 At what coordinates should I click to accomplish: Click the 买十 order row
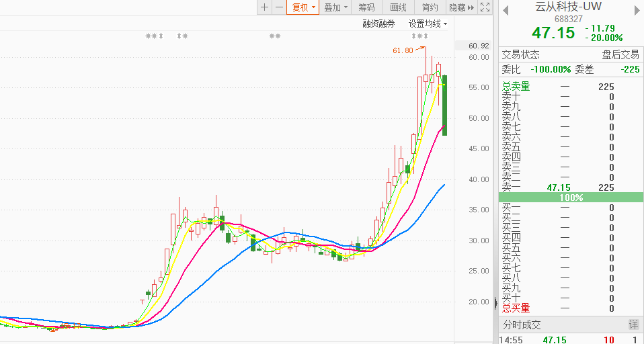pos(571,298)
